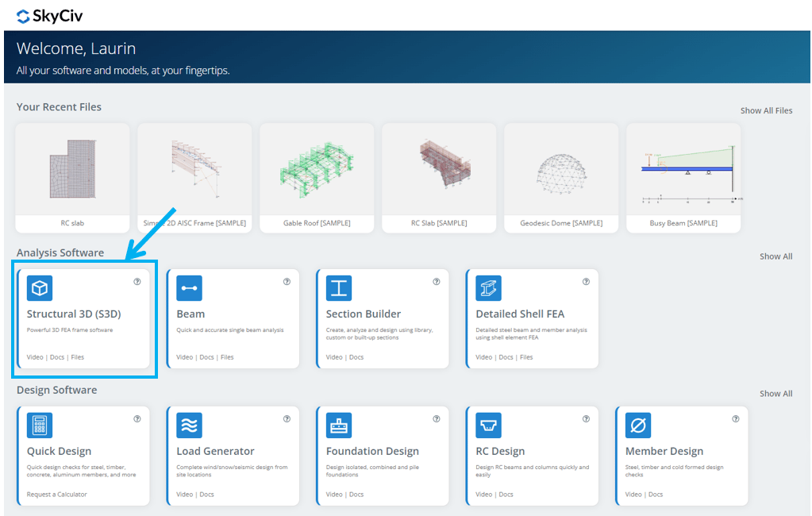Open Section Builder Video link
The width and height of the screenshot is (812, 516).
click(334, 357)
